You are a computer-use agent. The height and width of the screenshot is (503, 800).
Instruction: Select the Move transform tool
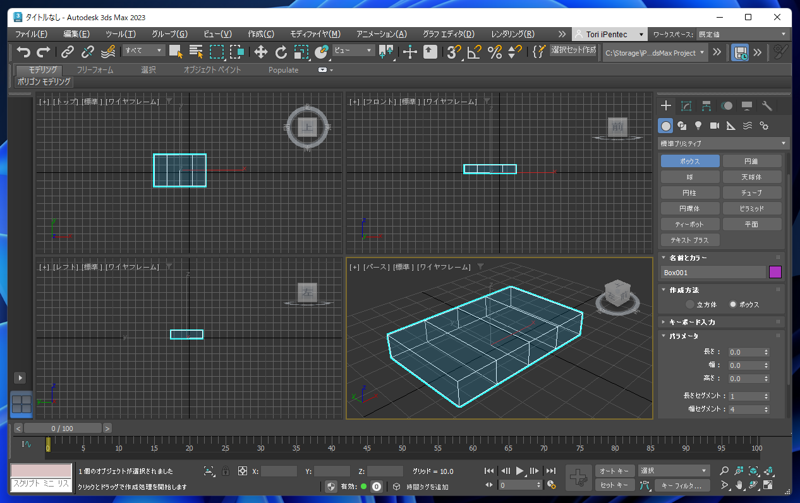(260, 52)
